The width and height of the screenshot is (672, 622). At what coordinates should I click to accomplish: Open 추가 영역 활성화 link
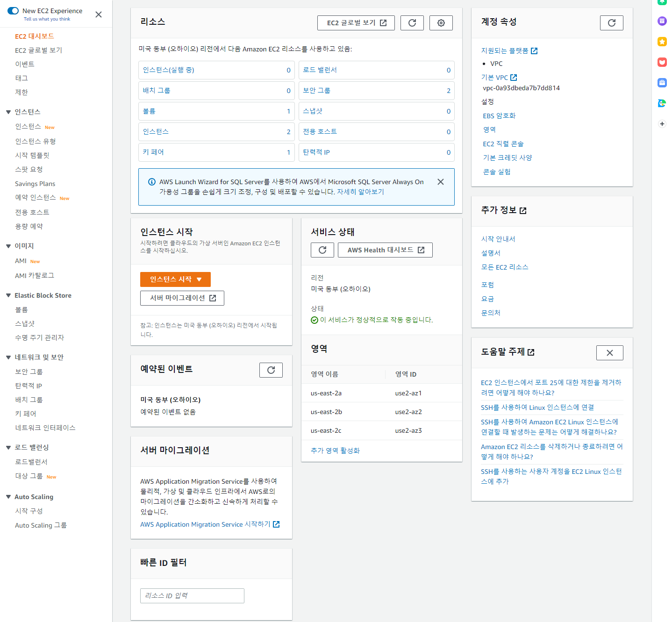coord(335,451)
